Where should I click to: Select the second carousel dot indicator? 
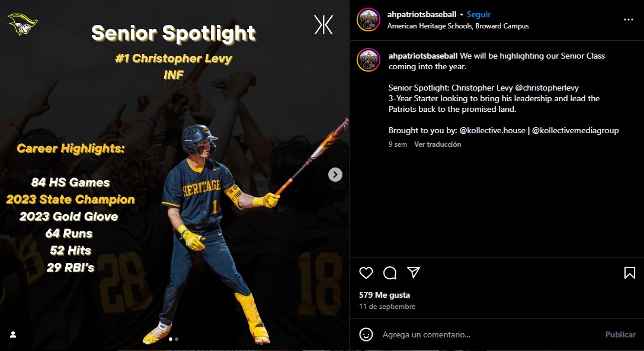(x=177, y=339)
